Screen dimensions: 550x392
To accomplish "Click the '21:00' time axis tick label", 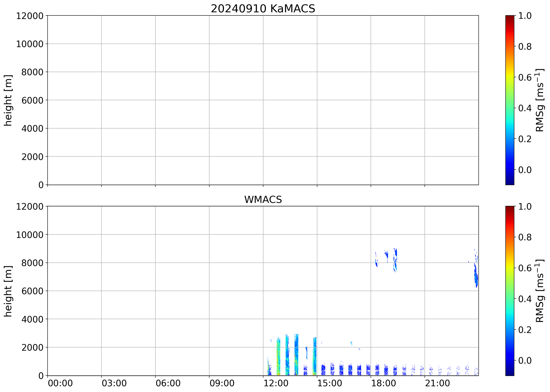I will (437, 383).
